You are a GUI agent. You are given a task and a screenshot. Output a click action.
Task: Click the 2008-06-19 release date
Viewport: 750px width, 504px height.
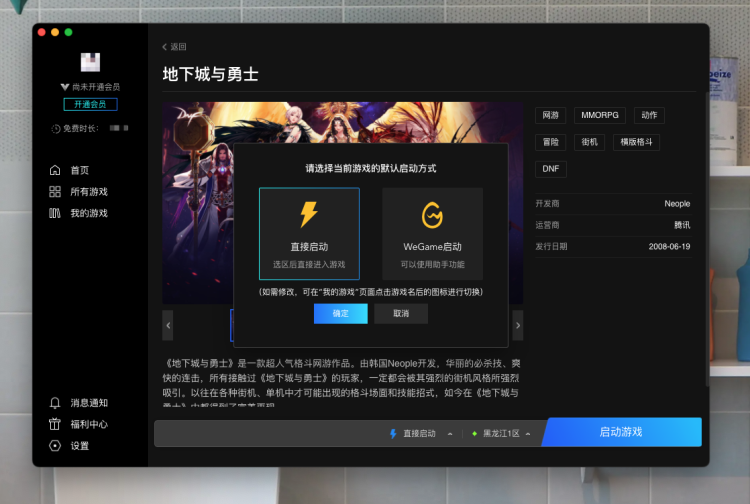coord(669,247)
